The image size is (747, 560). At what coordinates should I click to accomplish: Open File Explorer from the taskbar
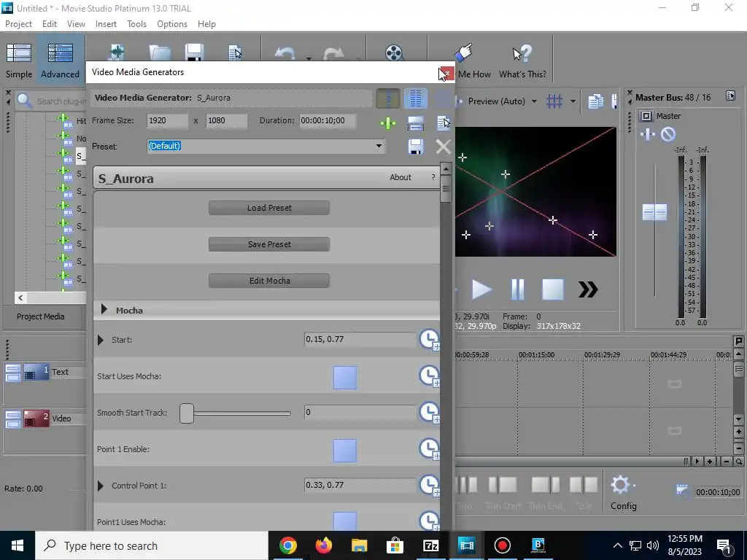pos(359,545)
